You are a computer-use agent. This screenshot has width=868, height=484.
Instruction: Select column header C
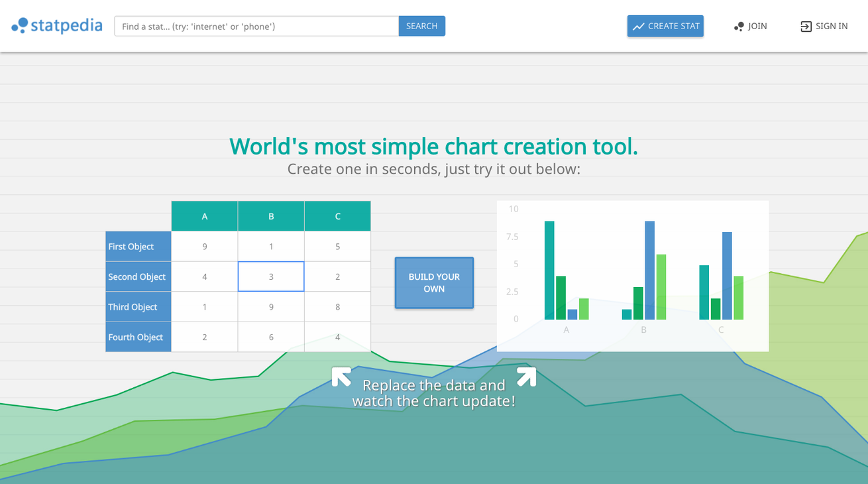point(338,216)
